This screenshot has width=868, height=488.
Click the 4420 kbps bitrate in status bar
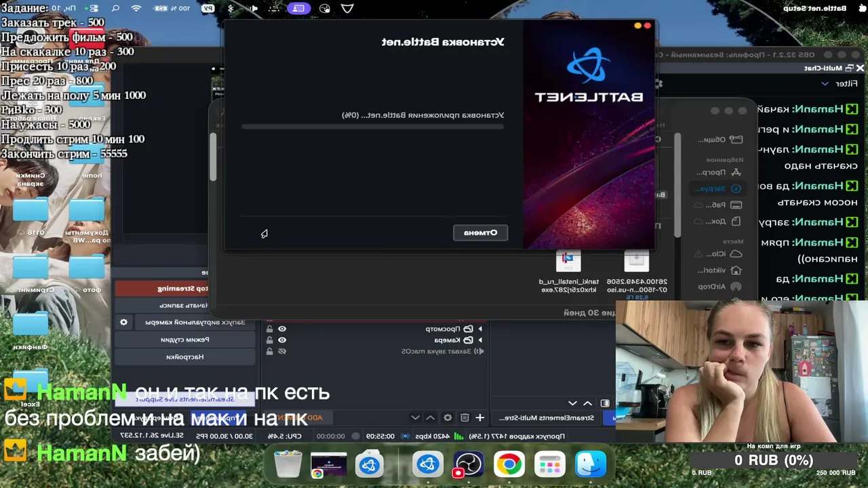(433, 436)
